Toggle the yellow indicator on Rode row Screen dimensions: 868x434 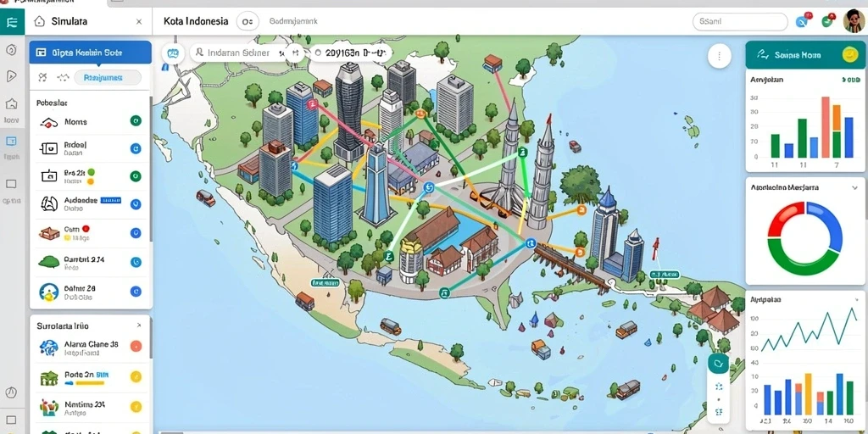(x=136, y=377)
